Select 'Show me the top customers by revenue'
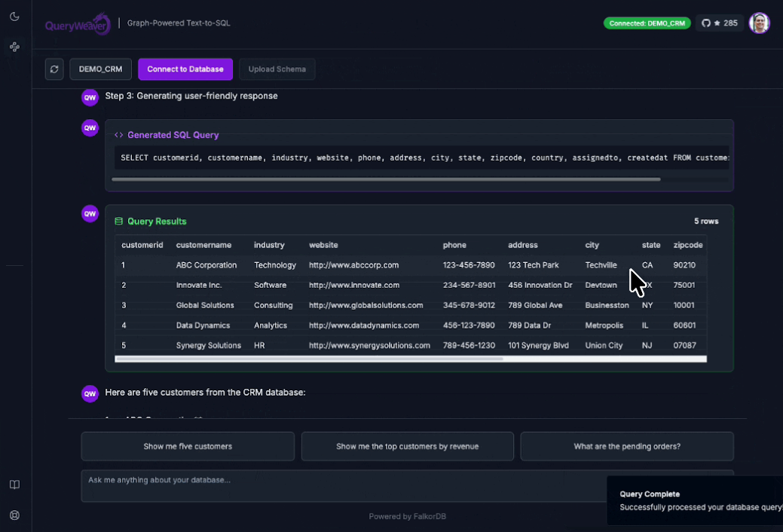 click(x=408, y=446)
